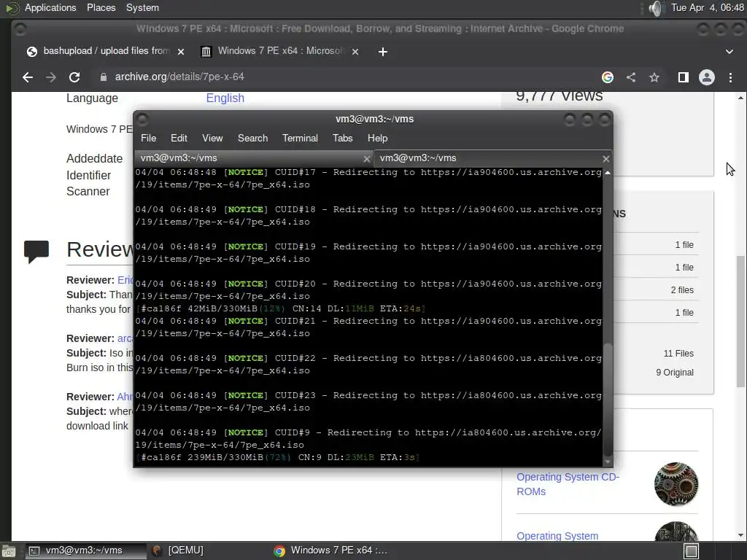Image resolution: width=747 pixels, height=560 pixels.
Task: Go back in Chrome history
Action: click(28, 77)
